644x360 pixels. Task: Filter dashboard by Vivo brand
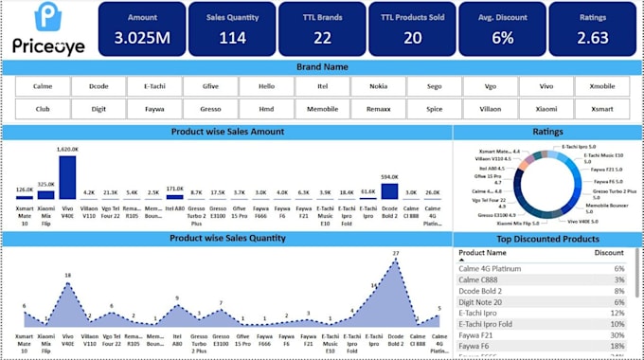click(546, 86)
